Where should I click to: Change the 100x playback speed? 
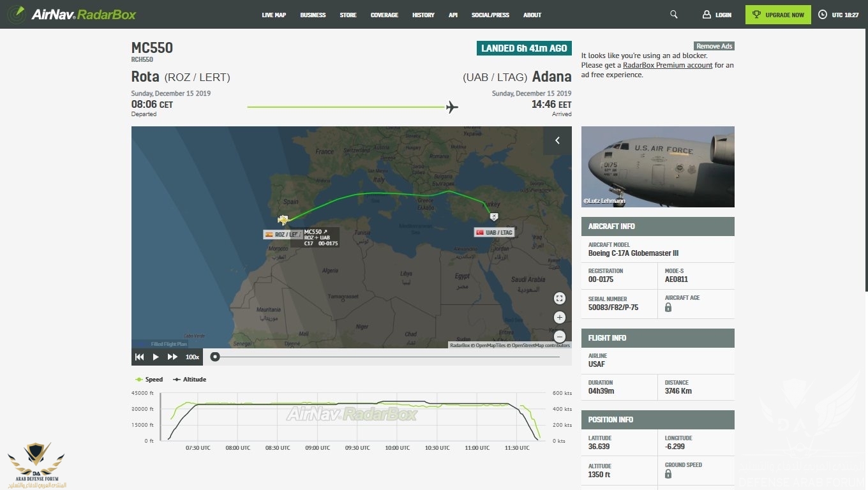point(192,357)
